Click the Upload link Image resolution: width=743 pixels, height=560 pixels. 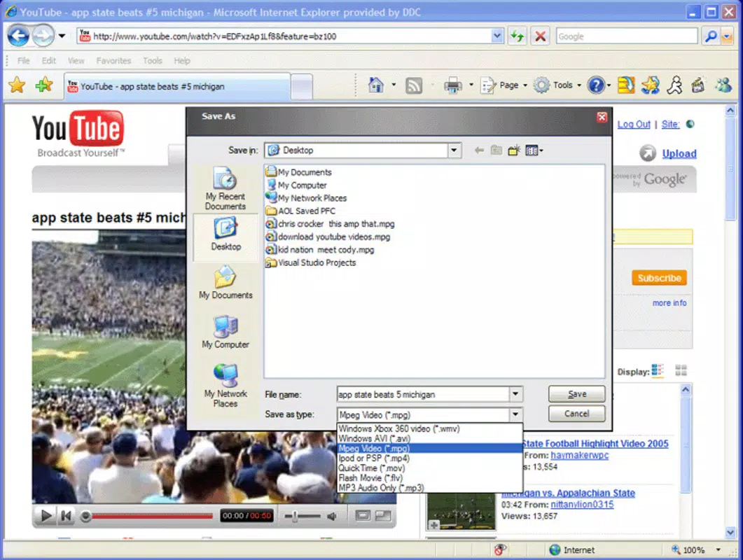679,153
